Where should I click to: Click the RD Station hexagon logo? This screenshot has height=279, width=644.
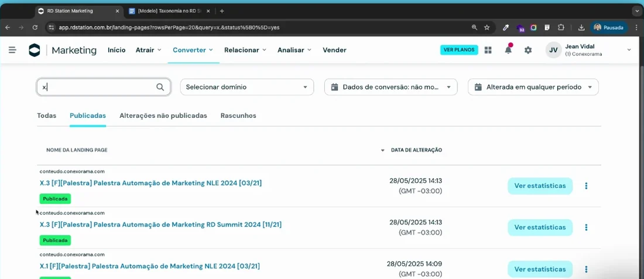(35, 50)
